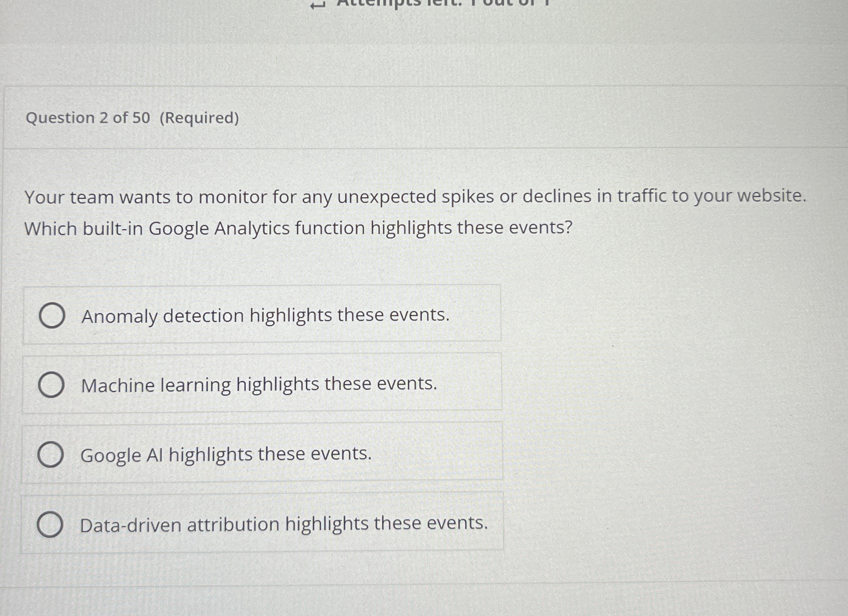Click the Anomaly detection radio circle
The height and width of the screenshot is (616, 848).
[52, 315]
